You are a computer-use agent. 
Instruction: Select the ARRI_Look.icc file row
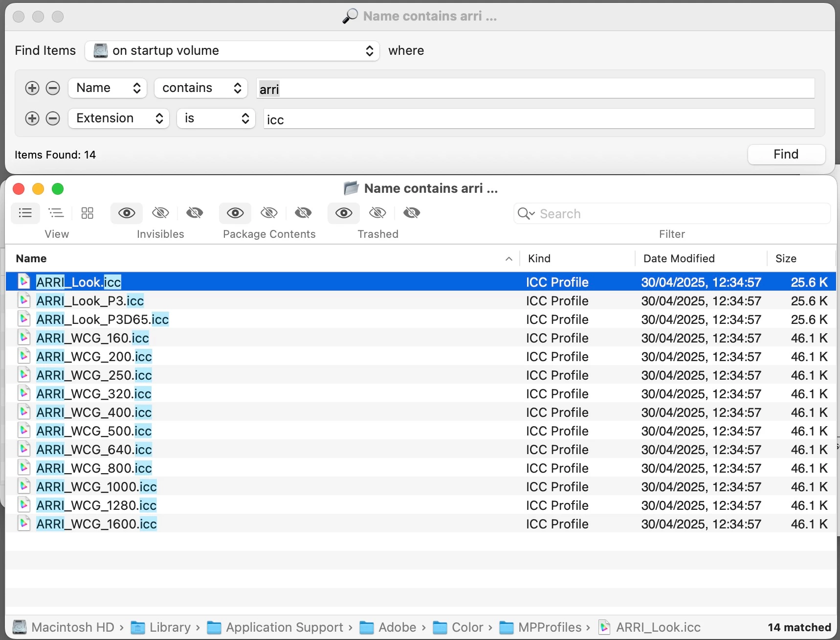tap(421, 282)
